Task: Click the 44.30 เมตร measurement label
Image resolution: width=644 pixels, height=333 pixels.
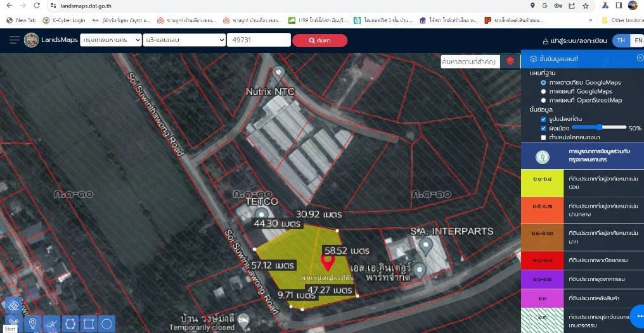Action: click(x=278, y=224)
